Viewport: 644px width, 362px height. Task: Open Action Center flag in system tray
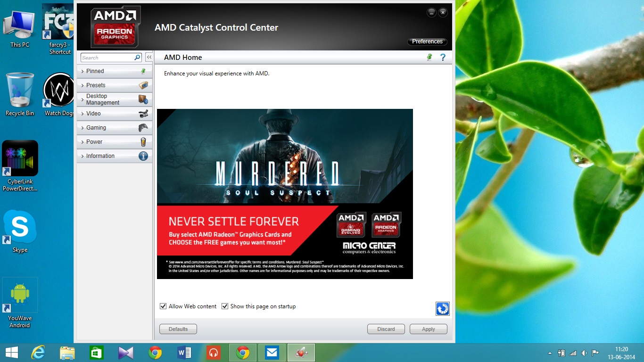pos(595,353)
